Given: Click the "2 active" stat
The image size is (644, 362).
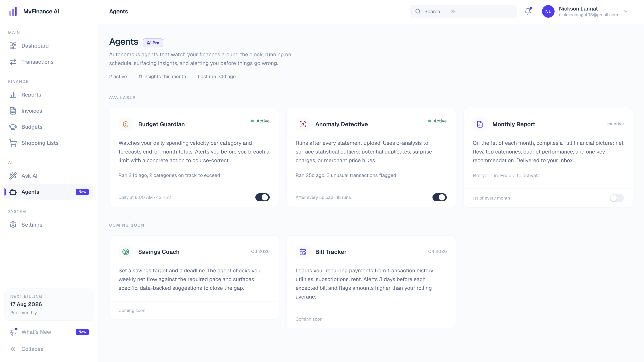Looking at the screenshot, I should pyautogui.click(x=118, y=76).
